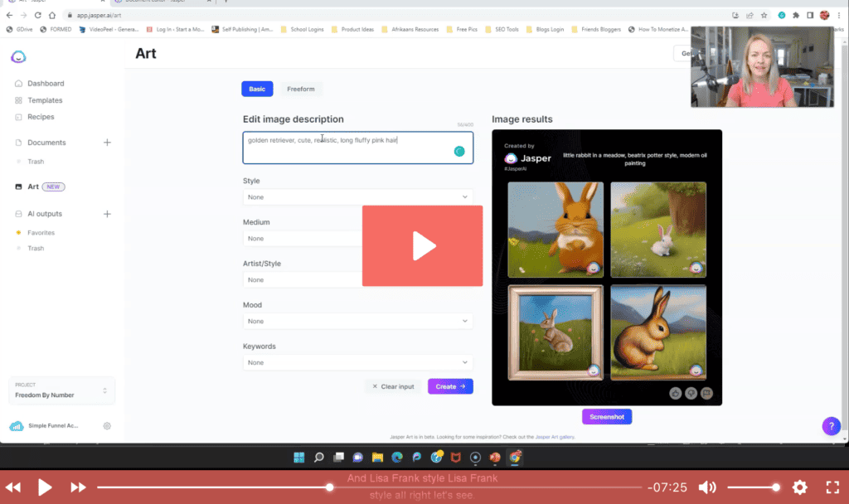849x504 pixels.
Task: Adjust the volume slider handle
Action: pos(776,487)
